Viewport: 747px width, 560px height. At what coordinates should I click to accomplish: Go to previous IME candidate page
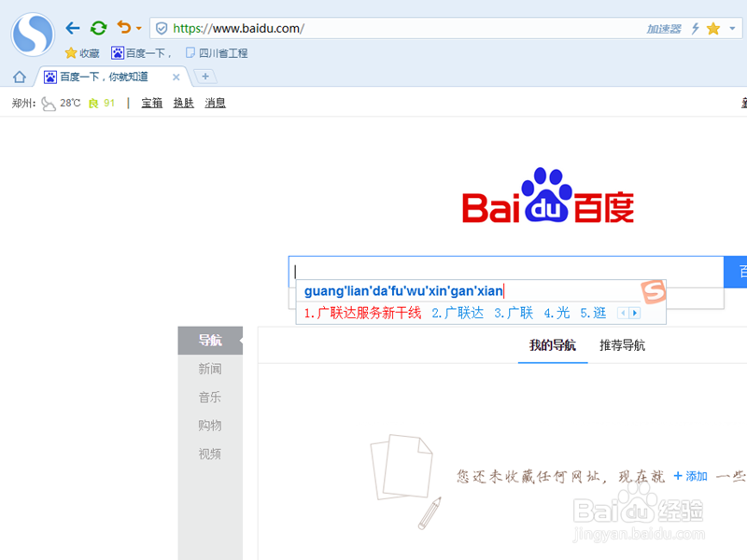623,313
